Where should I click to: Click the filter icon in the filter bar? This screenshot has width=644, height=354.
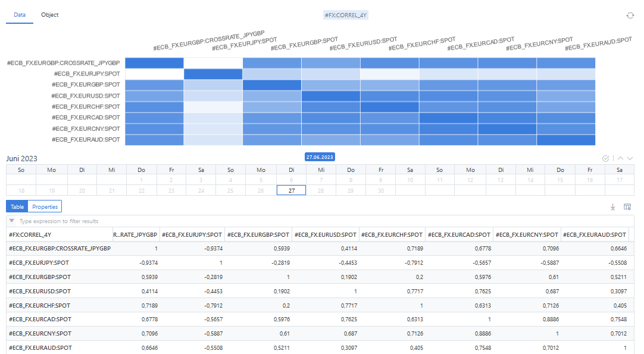point(12,221)
